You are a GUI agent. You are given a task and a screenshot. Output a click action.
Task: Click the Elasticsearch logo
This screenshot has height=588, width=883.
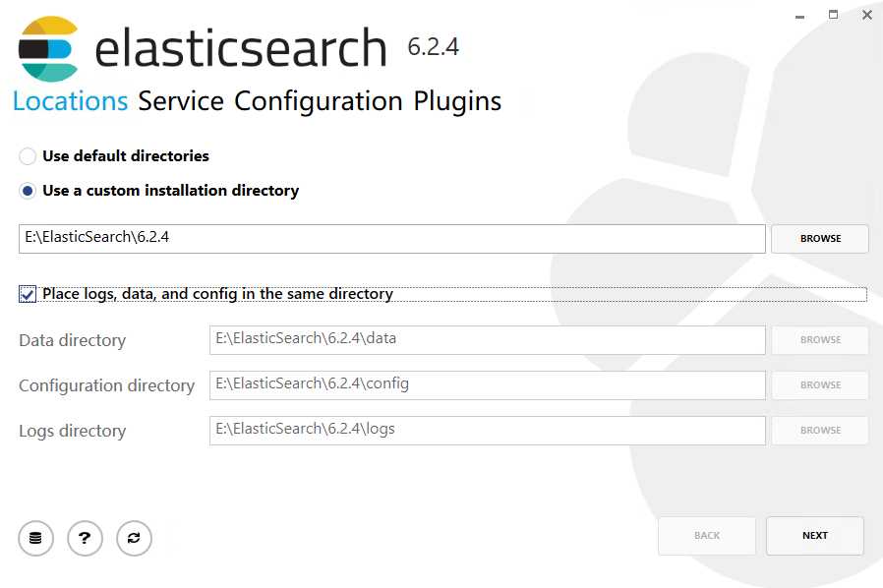click(47, 48)
